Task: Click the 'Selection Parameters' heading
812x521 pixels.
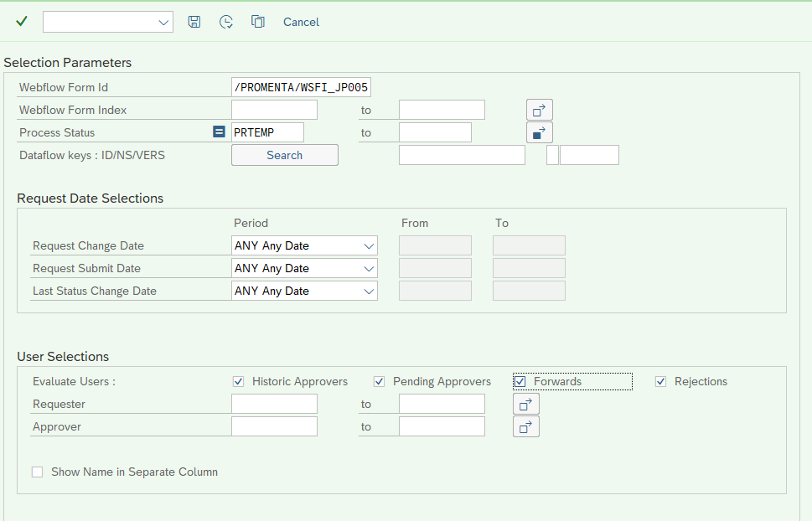Action: [68, 63]
